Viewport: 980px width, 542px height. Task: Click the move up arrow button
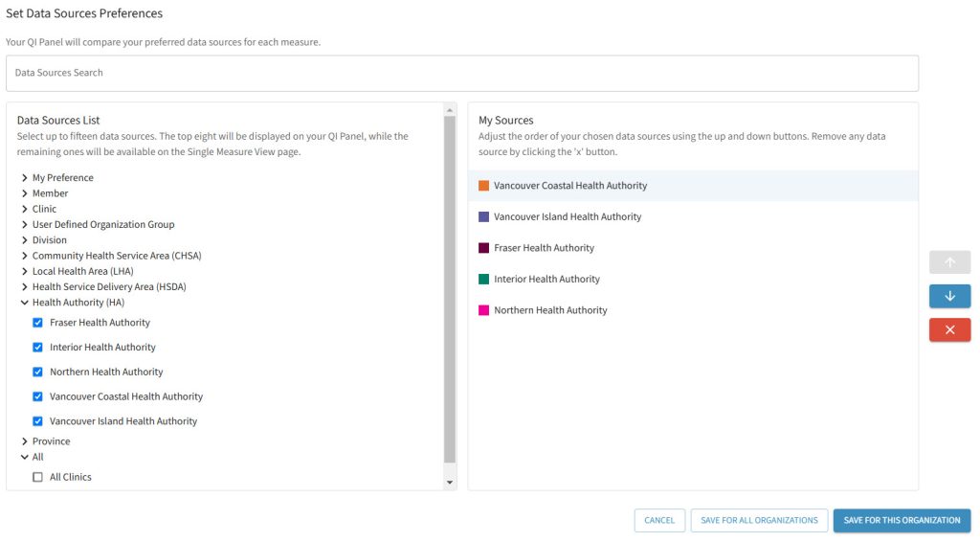949,262
